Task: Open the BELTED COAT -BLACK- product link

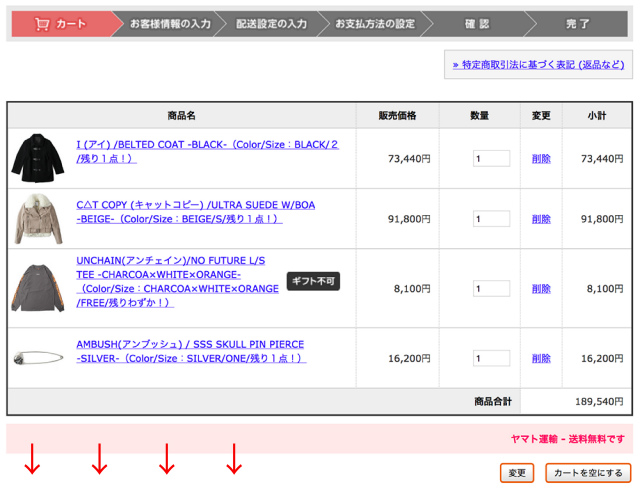Action: point(207,151)
